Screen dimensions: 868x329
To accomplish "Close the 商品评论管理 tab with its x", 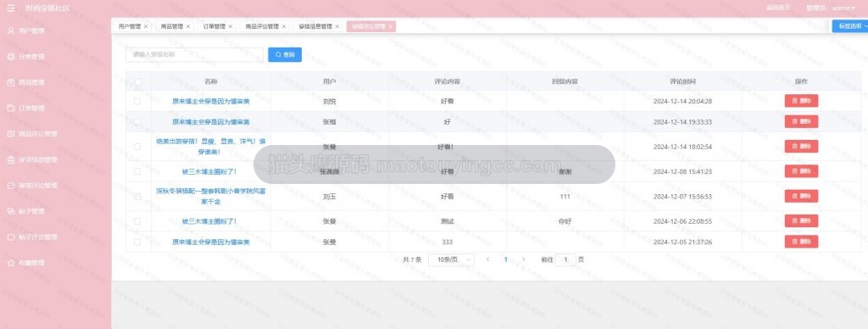I will coord(283,26).
